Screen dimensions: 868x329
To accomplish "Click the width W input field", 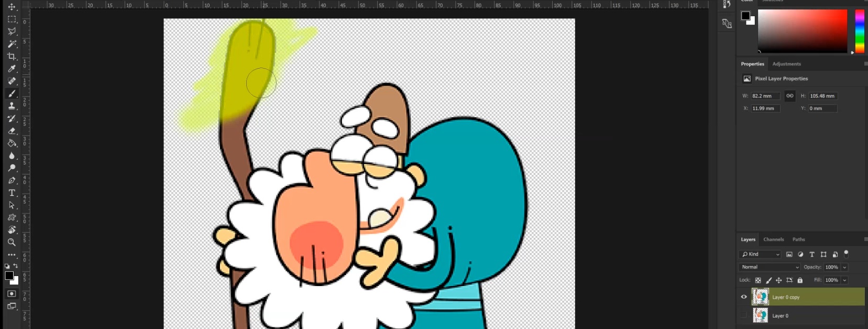I will pos(765,96).
